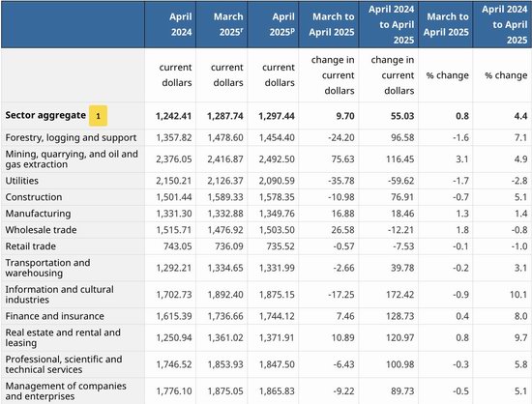Select the 'Retail trade' row label

click(31, 246)
